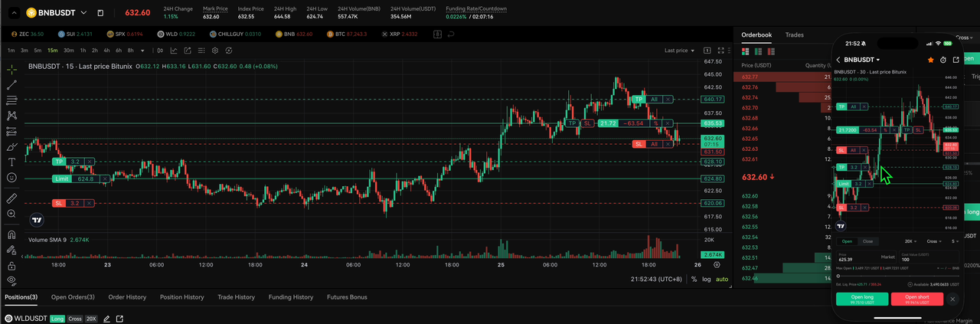The width and height of the screenshot is (980, 324).
Task: Open the Fibonacci retracement tools
Action: [11, 100]
